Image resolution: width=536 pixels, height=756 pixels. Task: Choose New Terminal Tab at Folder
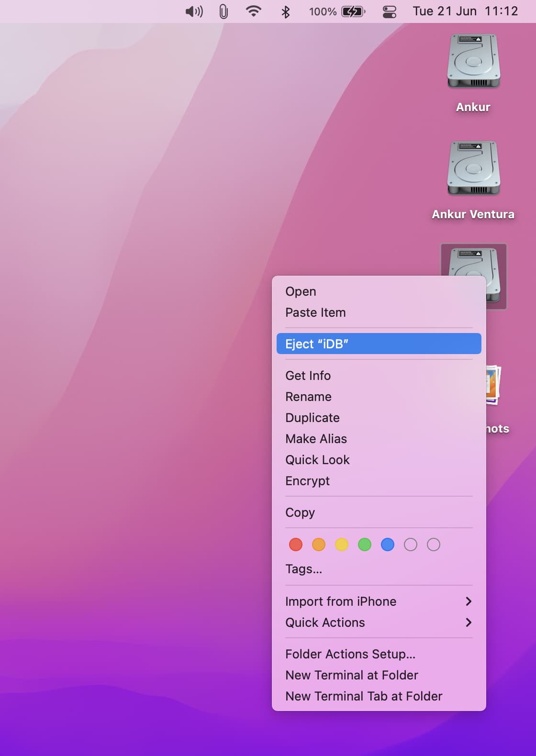coord(379,696)
